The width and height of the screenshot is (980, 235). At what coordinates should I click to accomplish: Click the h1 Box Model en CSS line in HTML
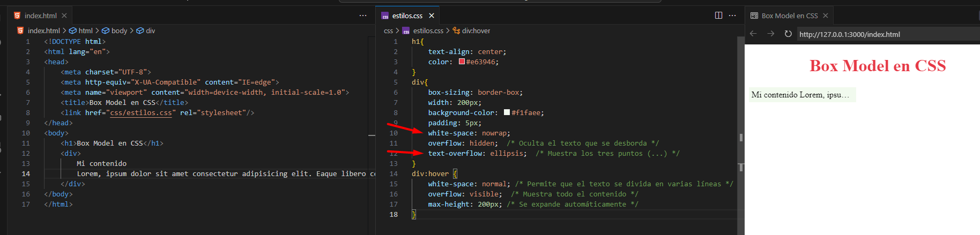tap(112, 143)
